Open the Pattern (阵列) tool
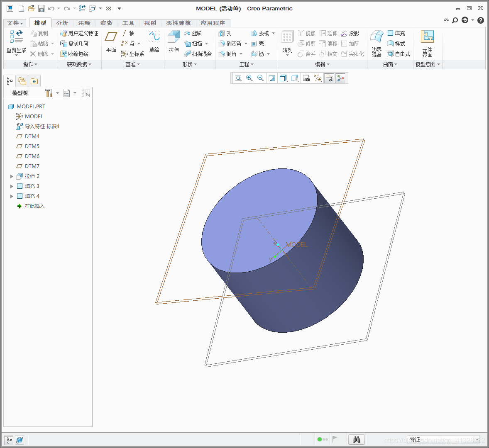 coord(287,41)
